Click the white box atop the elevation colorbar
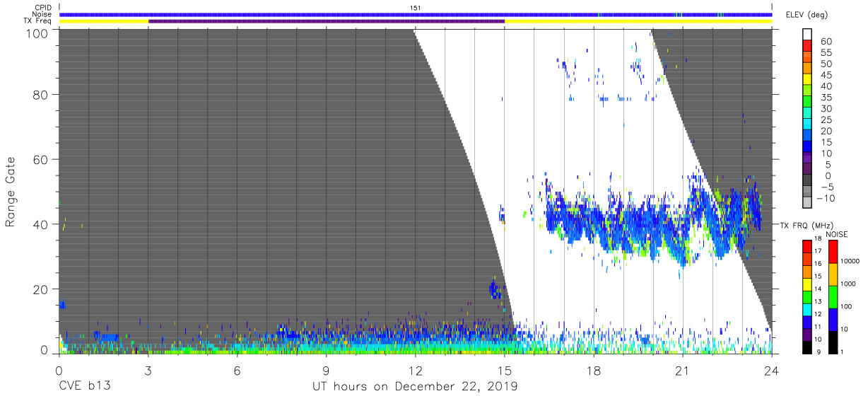The image size is (868, 401). (807, 35)
